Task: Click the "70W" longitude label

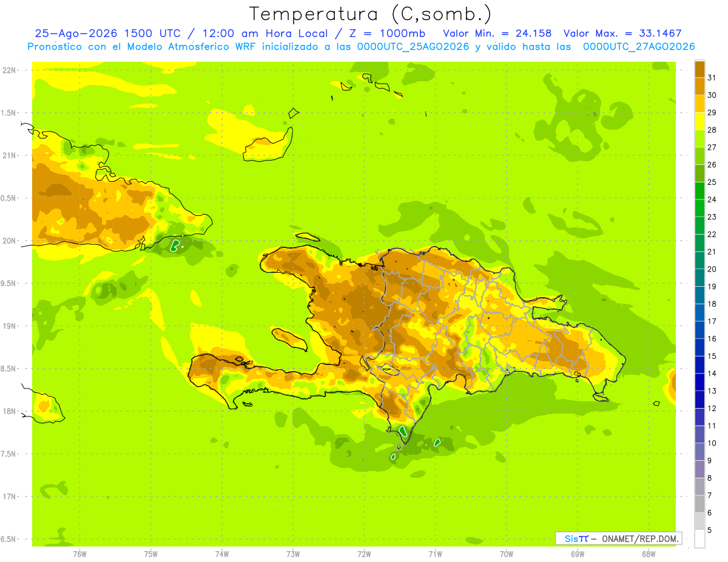Action: (x=507, y=554)
